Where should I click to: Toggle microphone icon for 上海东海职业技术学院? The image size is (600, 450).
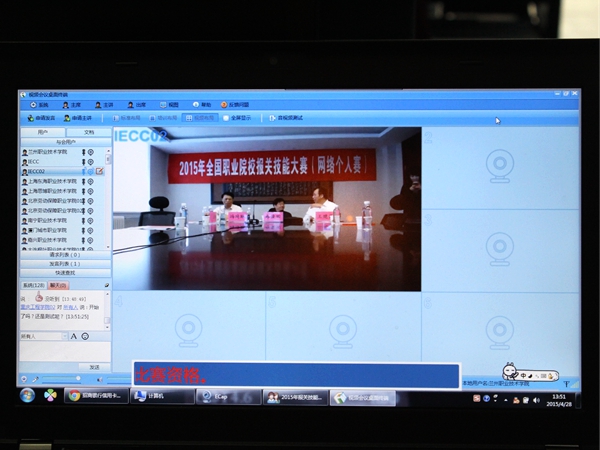(x=83, y=182)
